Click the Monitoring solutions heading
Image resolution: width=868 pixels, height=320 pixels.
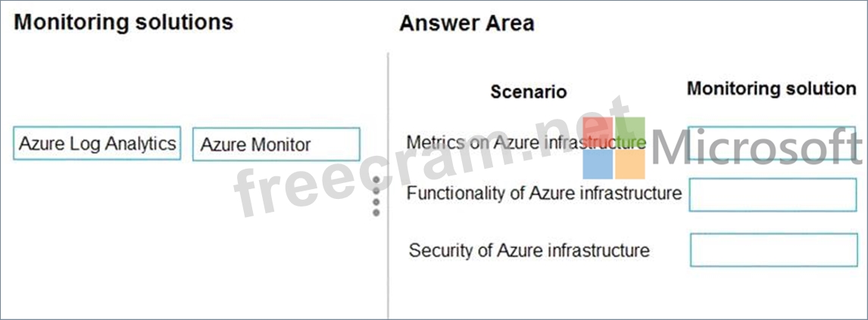point(123,22)
